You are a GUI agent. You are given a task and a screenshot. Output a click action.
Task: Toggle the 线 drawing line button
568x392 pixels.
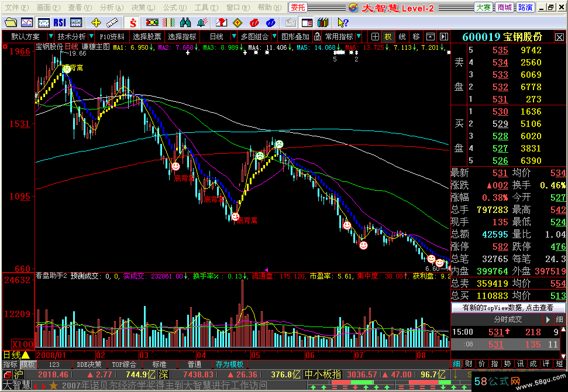coord(402,36)
